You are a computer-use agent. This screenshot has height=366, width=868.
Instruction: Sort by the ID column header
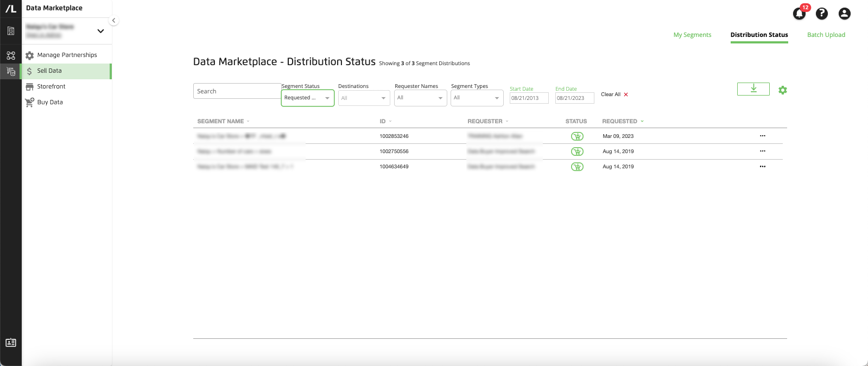pos(385,121)
